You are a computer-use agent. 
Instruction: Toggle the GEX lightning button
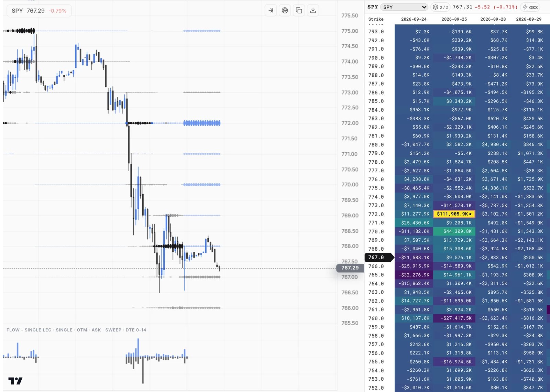click(x=530, y=7)
